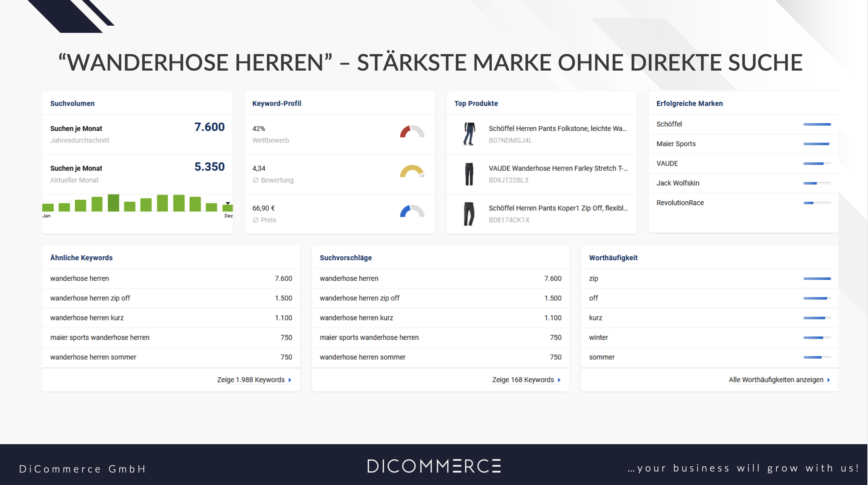868x485 pixels.
Task: Click the Schöffel brand name
Action: click(669, 124)
